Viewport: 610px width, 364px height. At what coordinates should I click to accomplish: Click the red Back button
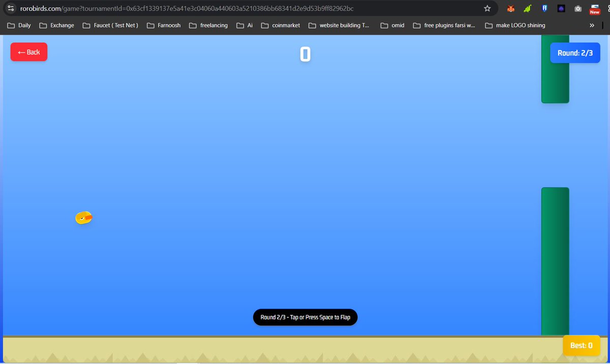pyautogui.click(x=29, y=52)
